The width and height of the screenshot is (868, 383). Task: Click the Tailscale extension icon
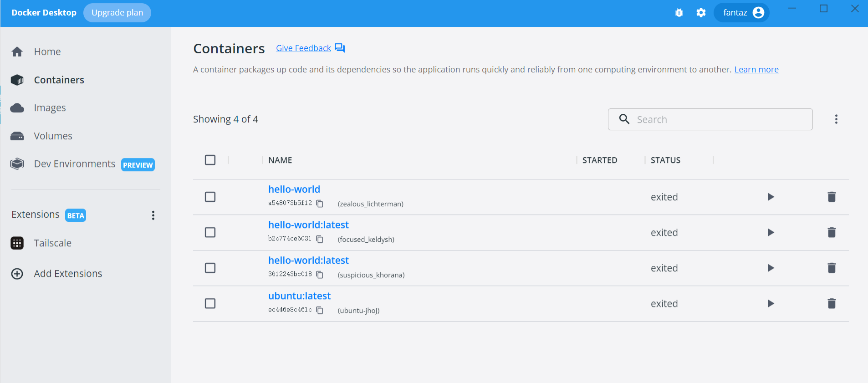coord(17,243)
